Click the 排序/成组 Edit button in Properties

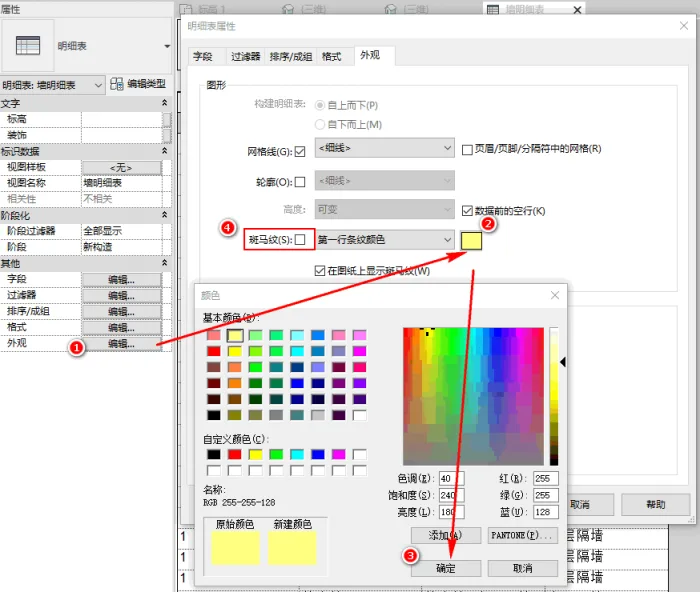pos(121,312)
